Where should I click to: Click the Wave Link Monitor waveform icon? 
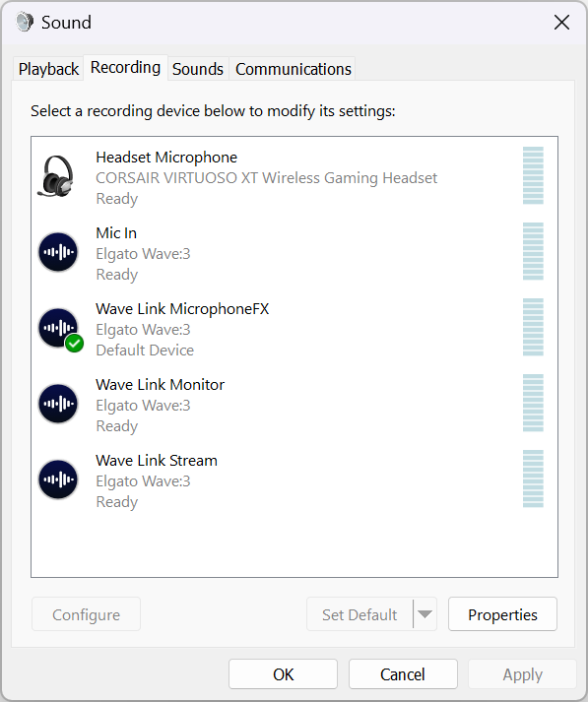tap(58, 404)
